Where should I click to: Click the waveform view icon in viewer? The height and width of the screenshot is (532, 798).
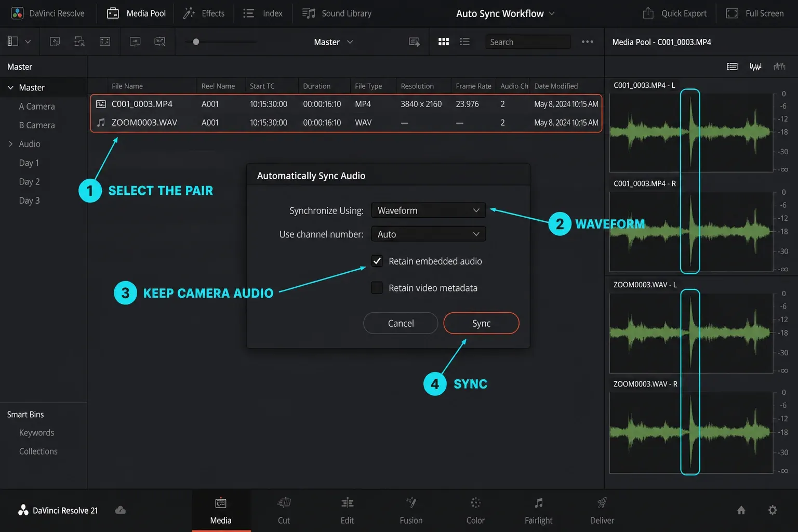point(755,66)
